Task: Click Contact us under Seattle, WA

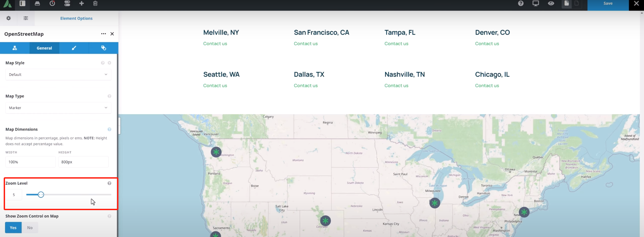Action: [215, 86]
